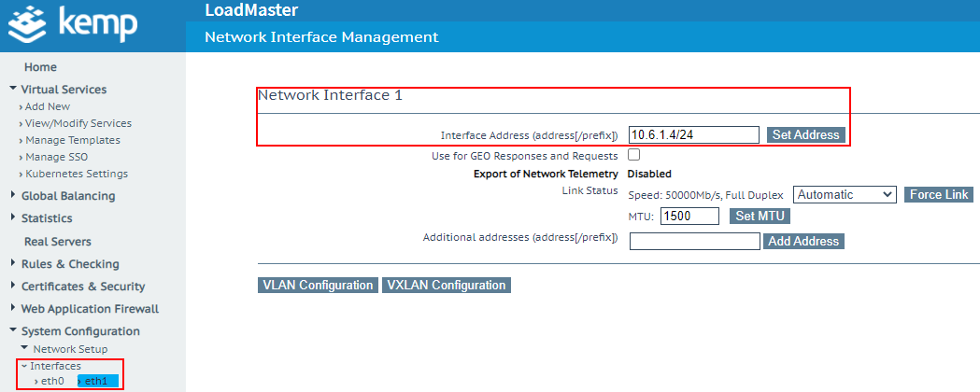
Task: Click the Set MTU button
Action: click(760, 216)
